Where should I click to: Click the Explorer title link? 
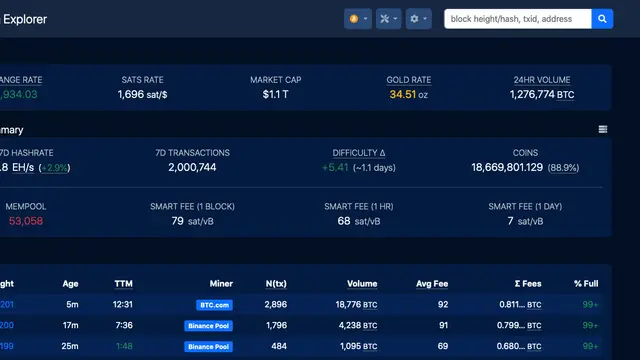click(x=24, y=19)
